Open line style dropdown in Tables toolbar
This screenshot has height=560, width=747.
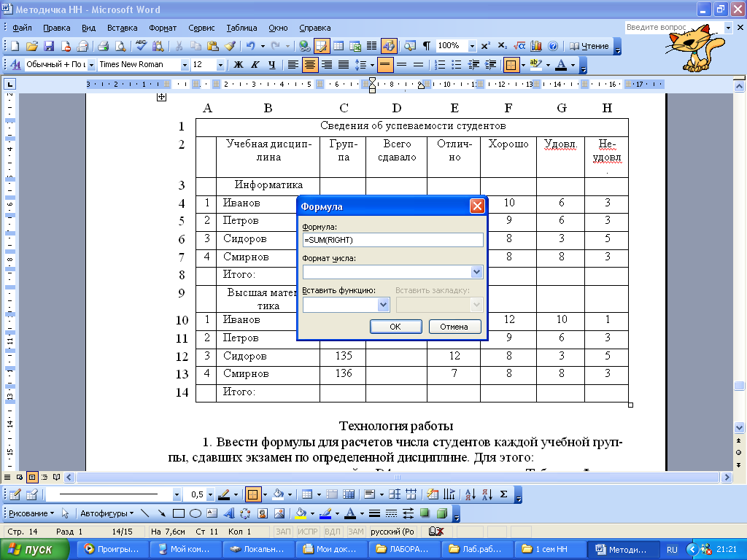(177, 495)
